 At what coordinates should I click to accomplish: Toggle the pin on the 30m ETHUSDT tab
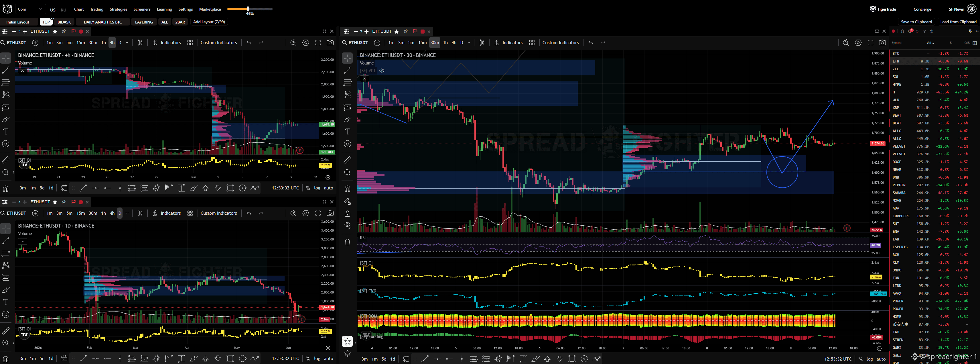point(406,31)
